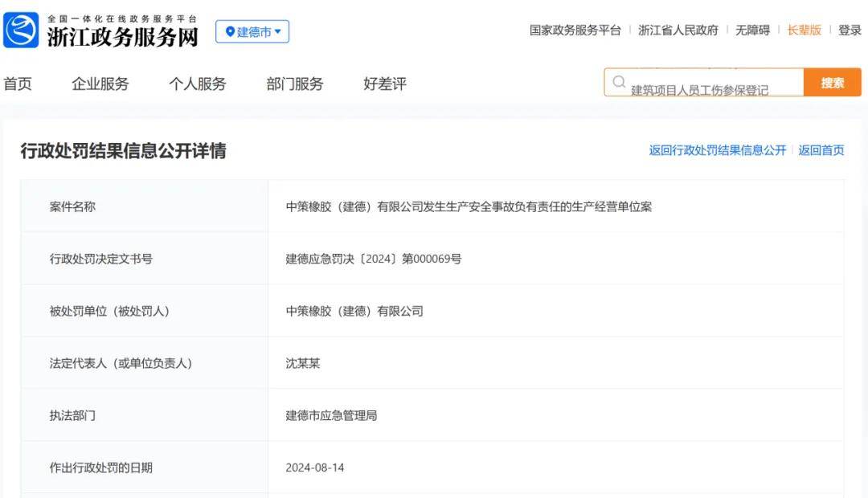The image size is (868, 498).
Task: Click the document number 建德应急罚决 text
Action: (x=374, y=259)
